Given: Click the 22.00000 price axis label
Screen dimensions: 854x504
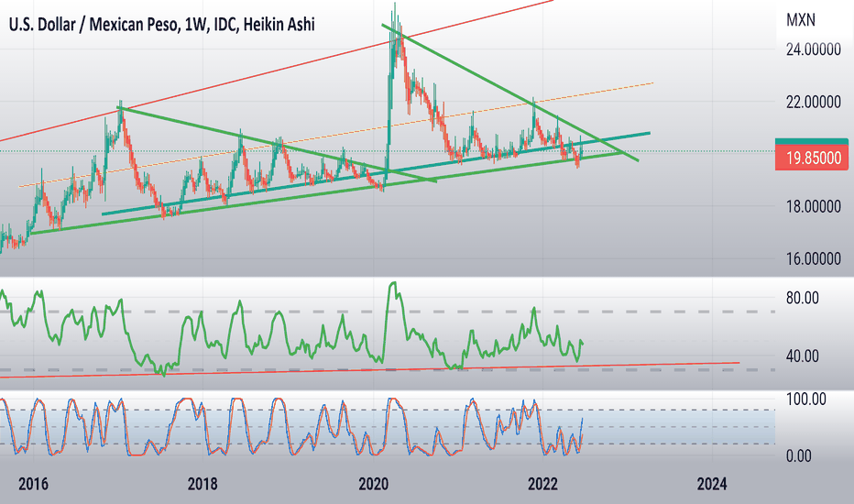Looking at the screenshot, I should pyautogui.click(x=813, y=102).
